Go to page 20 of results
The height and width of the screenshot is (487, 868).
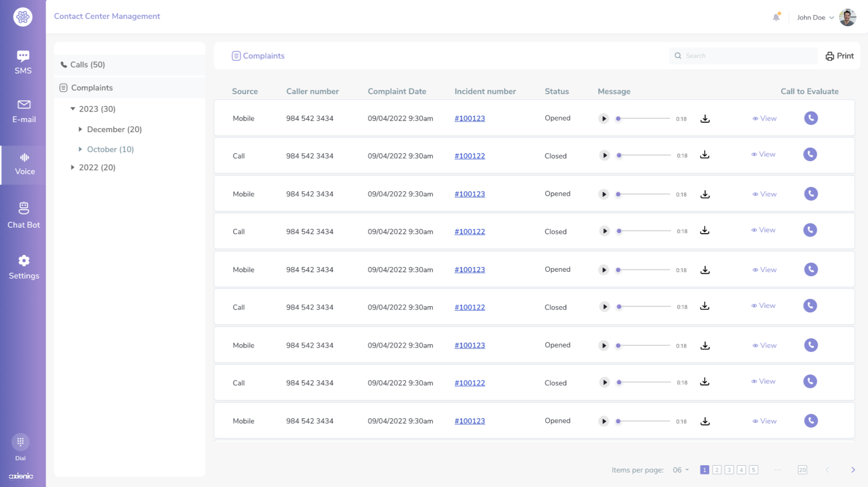tap(802, 470)
